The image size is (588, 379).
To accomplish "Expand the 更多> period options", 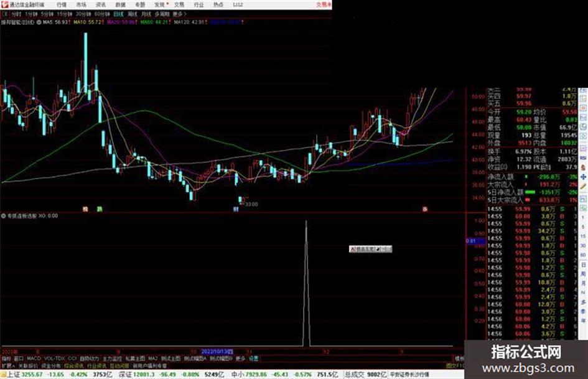I will (180, 14).
